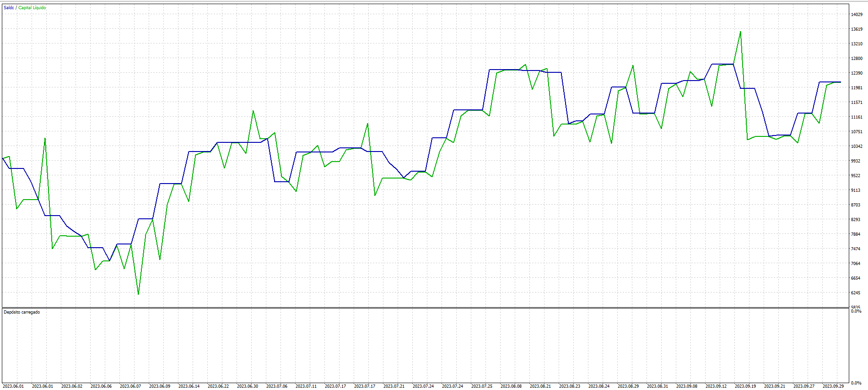Click the 2023.09.08 date label
Image resolution: width=868 pixels, height=390 pixels.
tap(687, 386)
